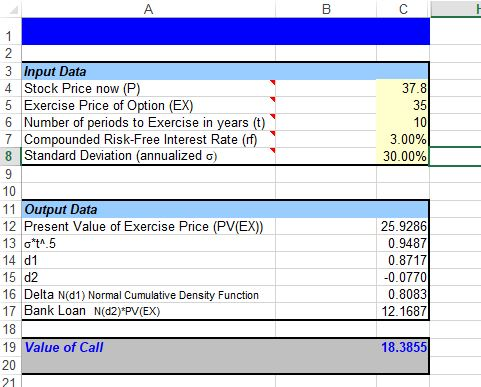Select standard deviation 30.00% cell
This screenshot has width=481, height=387.
pos(403,156)
